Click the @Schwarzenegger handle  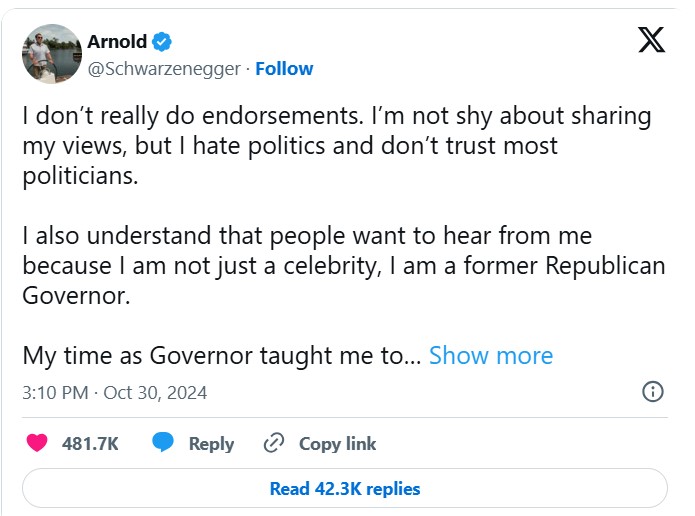[164, 69]
